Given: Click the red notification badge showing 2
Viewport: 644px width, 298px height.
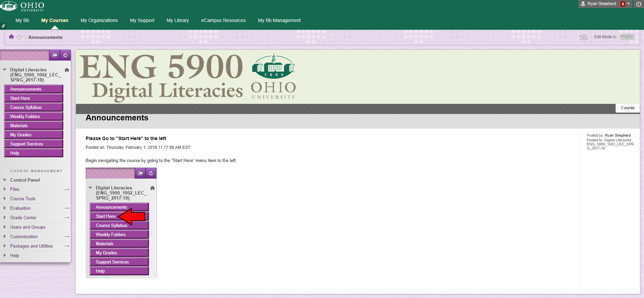Looking at the screenshot, I should point(623,4).
